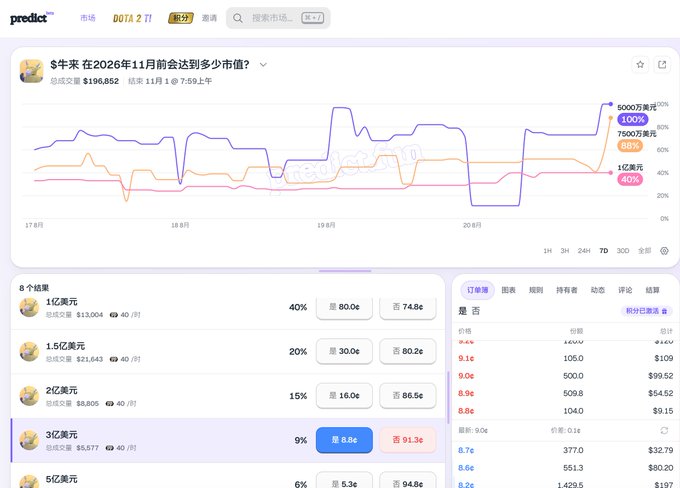
Task: Select the 否 side in the order book
Action: (x=476, y=311)
